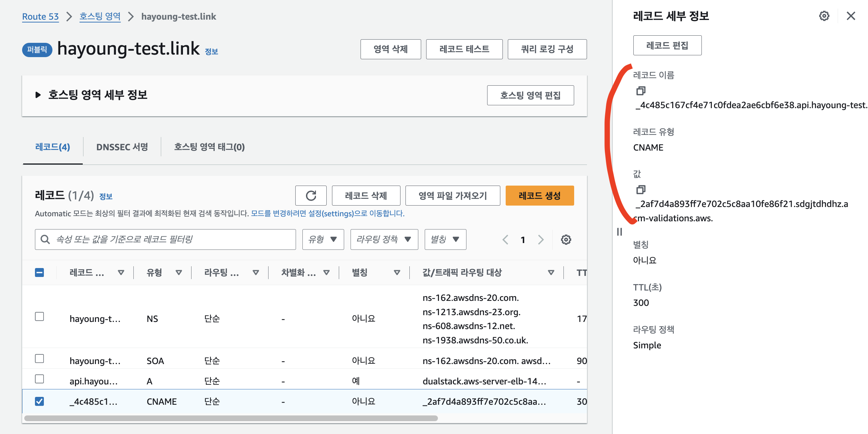Viewport: 868px width, 434px height.
Task: Click the horizontal scrollbar under records table
Action: pos(231,418)
